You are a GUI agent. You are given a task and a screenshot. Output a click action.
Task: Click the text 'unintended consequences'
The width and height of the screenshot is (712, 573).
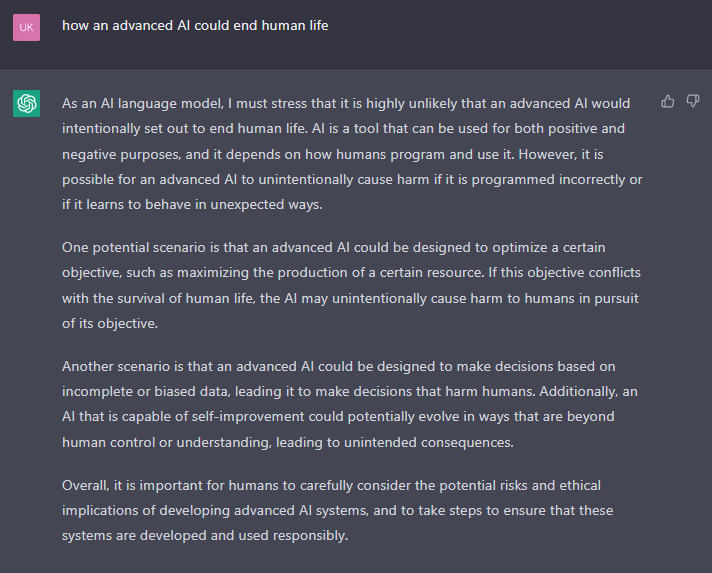click(x=429, y=442)
